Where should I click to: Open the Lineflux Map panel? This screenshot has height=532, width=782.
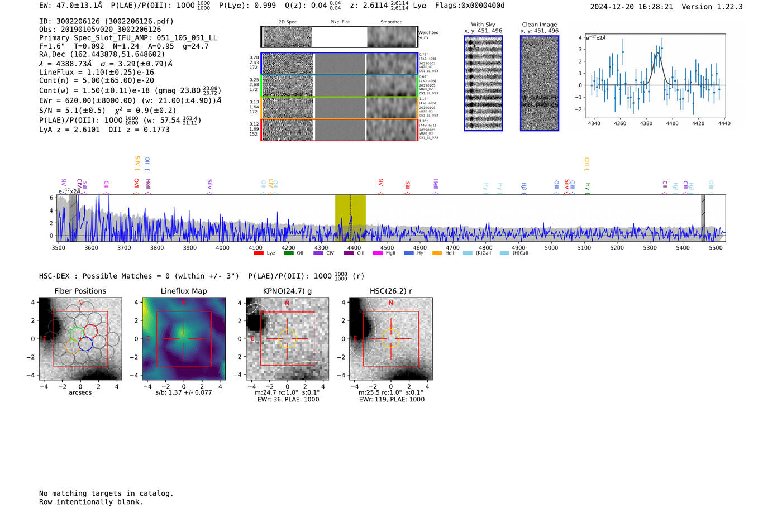[x=184, y=339]
